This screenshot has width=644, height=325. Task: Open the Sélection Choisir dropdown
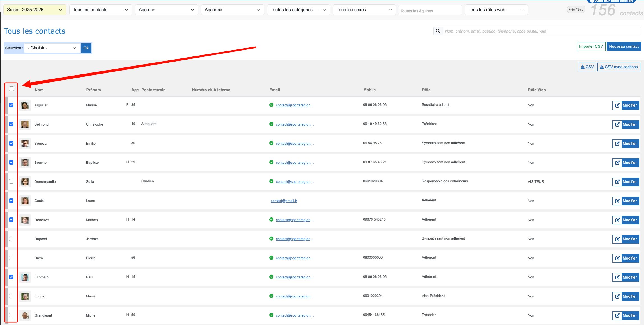click(x=52, y=48)
